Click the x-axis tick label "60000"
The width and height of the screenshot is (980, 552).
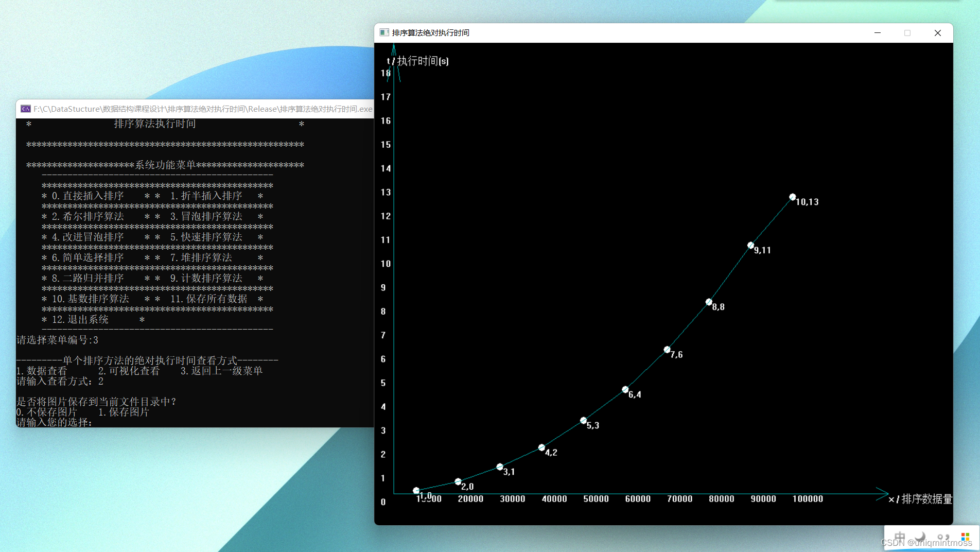point(638,499)
